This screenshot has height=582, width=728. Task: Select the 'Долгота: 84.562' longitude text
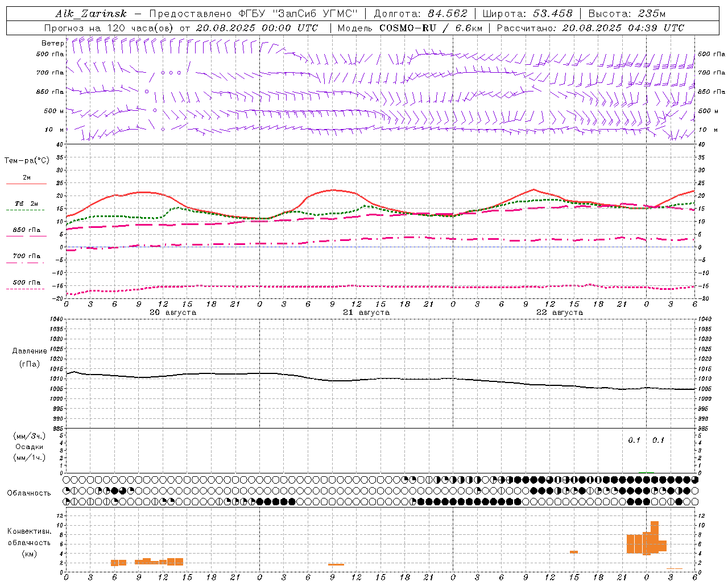coord(420,14)
